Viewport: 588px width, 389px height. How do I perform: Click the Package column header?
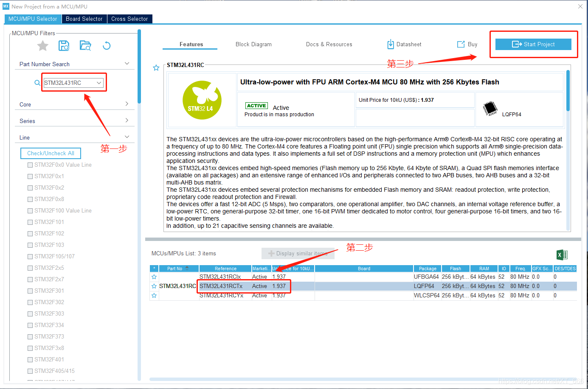[428, 269]
